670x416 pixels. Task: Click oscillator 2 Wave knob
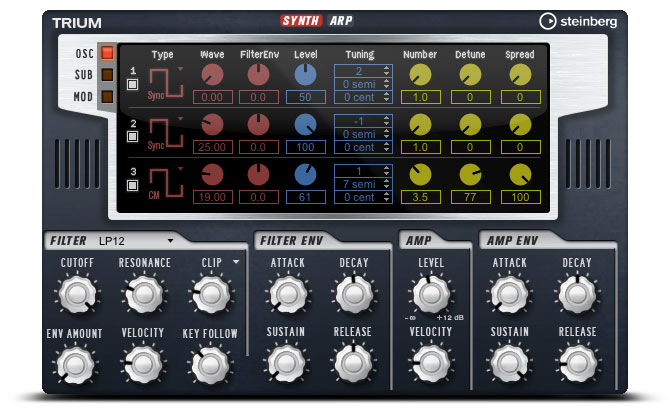(212, 125)
